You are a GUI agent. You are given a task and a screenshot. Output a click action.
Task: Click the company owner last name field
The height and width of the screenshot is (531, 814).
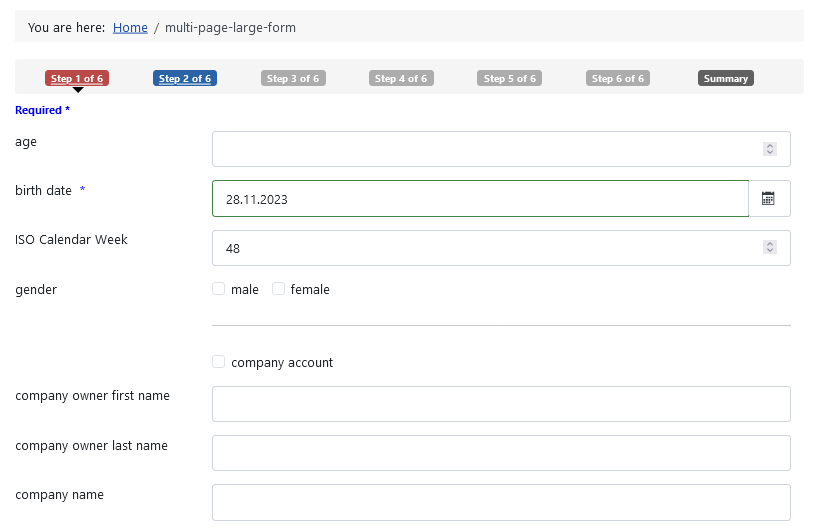tap(501, 453)
